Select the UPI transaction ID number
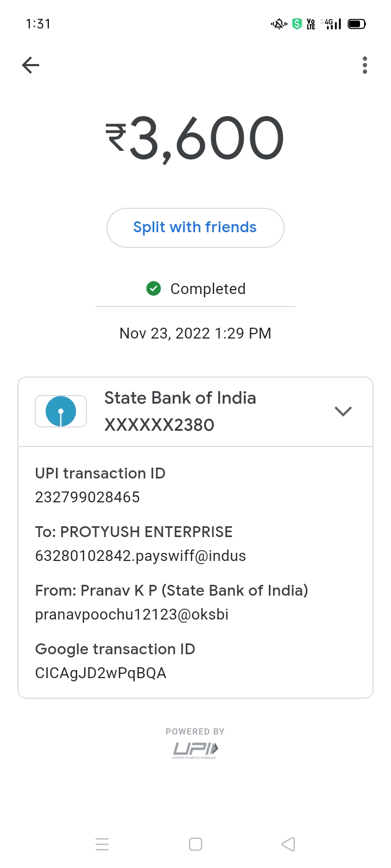This screenshot has height=868, width=391. [x=87, y=497]
